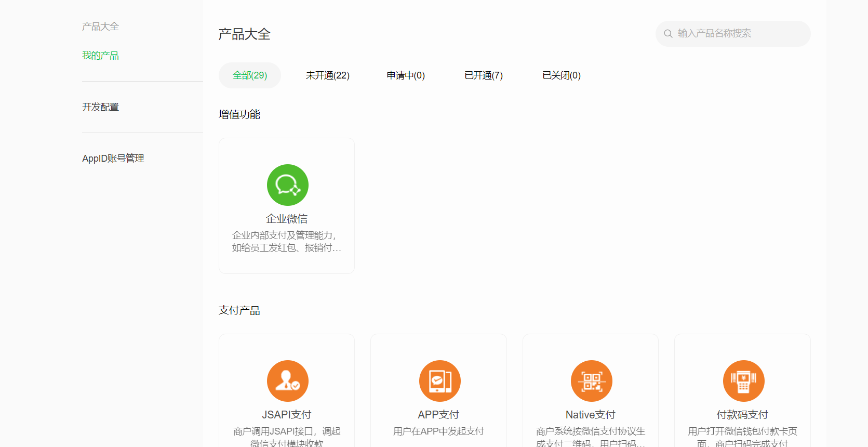The image size is (868, 447).
Task: Click the 商户系统按微信支付协议生 description text
Action: pos(591,437)
